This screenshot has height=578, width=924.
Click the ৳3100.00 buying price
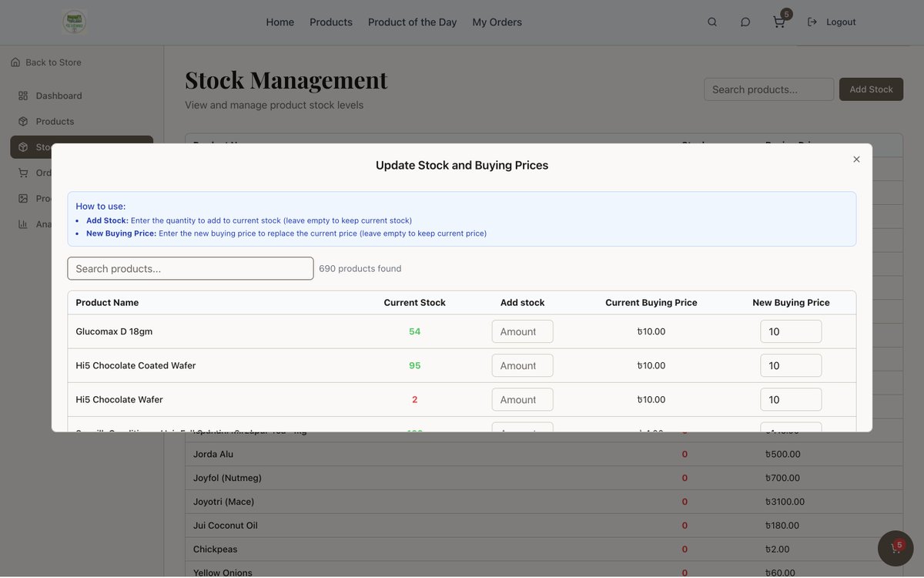click(785, 502)
